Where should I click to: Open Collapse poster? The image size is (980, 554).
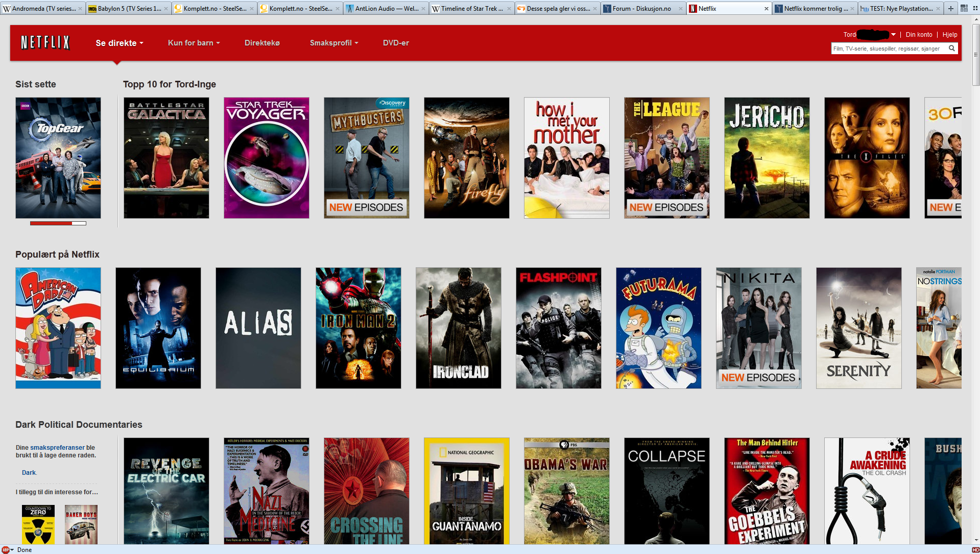[x=667, y=491]
